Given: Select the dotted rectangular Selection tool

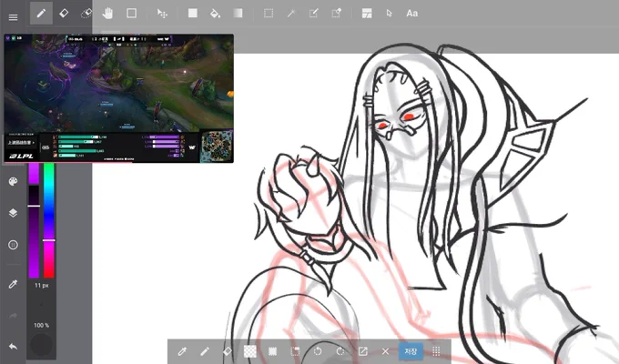Looking at the screenshot, I should (269, 14).
